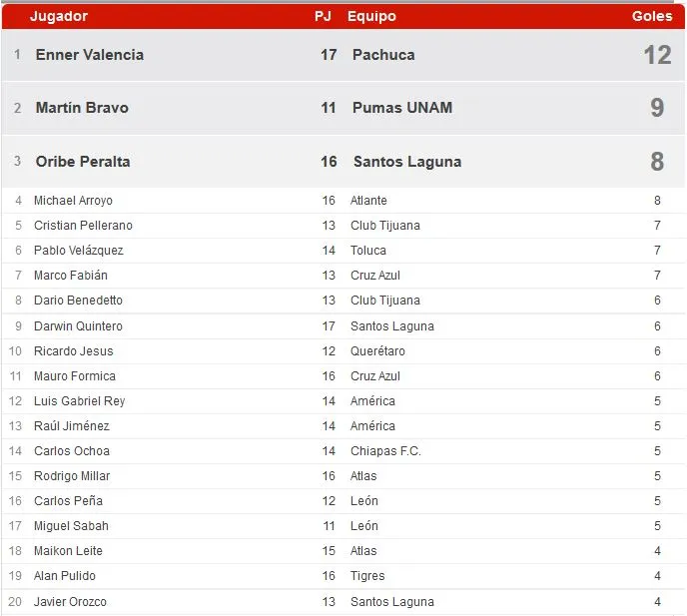Select player Martín Bravo
Viewport: 687px width, 616px height.
(82, 108)
